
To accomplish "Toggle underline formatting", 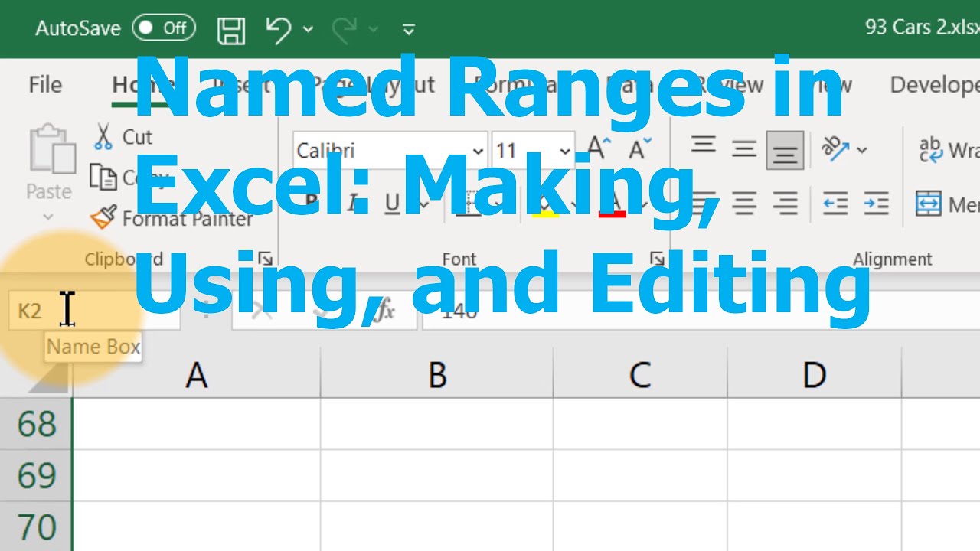I will click(x=392, y=204).
